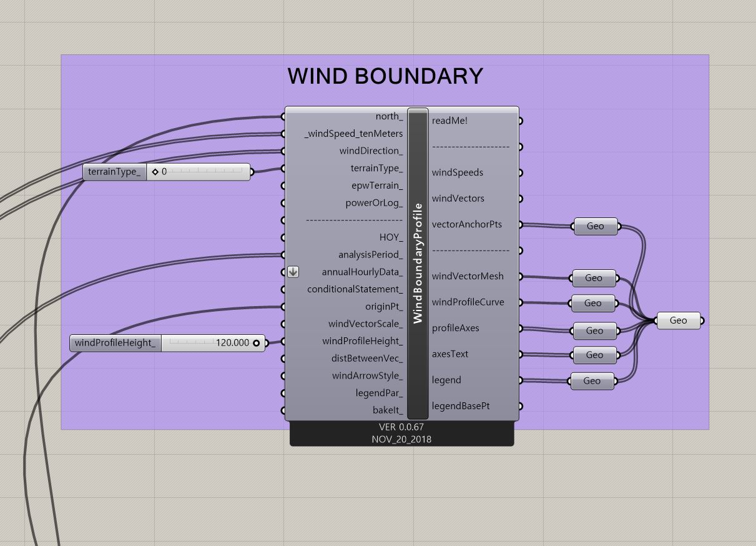Screen dimensions: 756x546
Task: Click the readMe! output label
Action: click(x=449, y=121)
